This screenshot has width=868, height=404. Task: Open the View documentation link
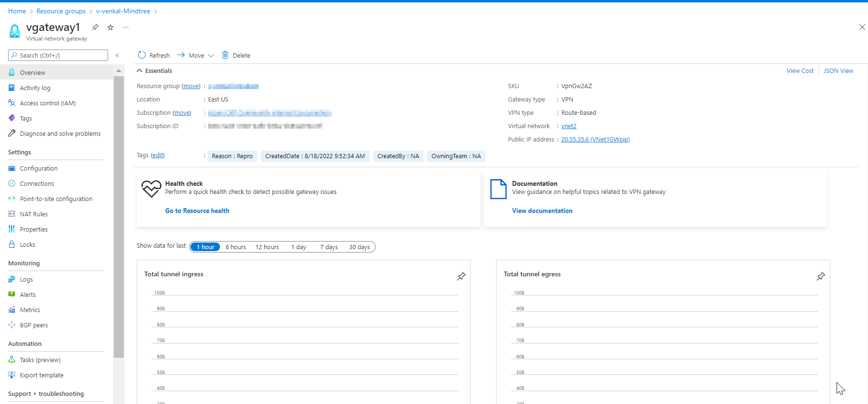(x=542, y=211)
